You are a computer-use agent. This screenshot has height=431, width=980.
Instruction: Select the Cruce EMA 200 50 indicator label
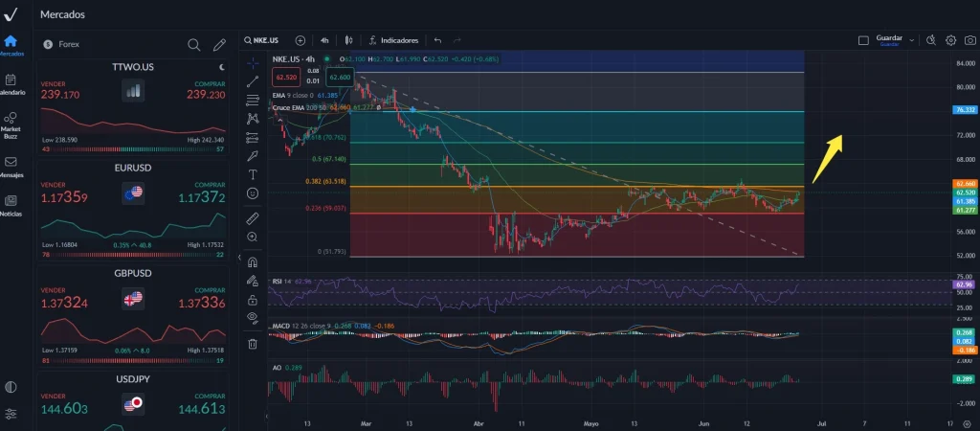300,107
